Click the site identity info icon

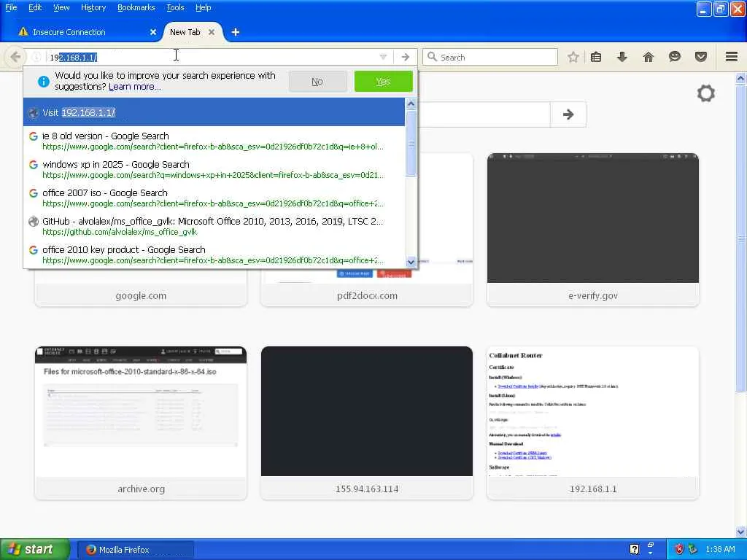(x=36, y=57)
